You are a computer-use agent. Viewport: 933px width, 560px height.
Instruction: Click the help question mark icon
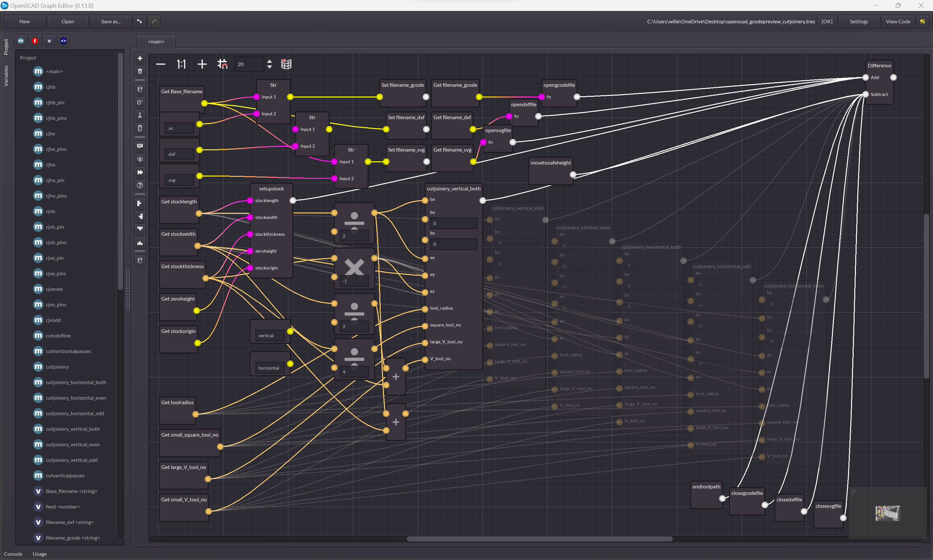point(140,185)
